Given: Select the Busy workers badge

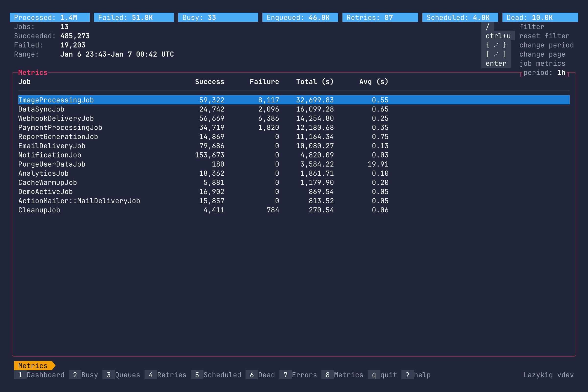Looking at the screenshot, I should [218, 17].
